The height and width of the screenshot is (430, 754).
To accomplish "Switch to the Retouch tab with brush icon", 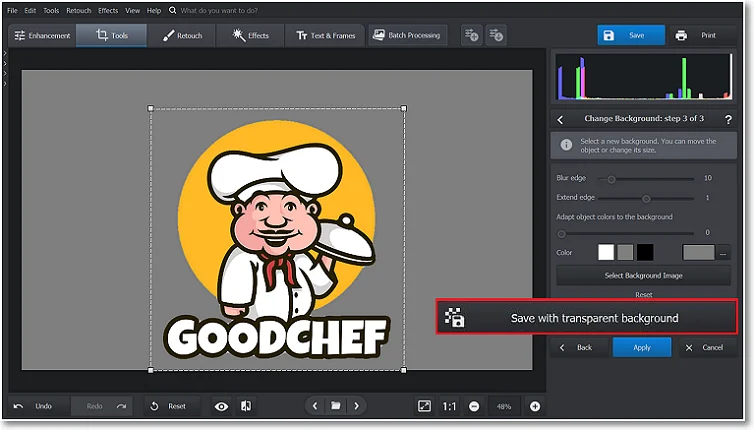I will pyautogui.click(x=182, y=35).
